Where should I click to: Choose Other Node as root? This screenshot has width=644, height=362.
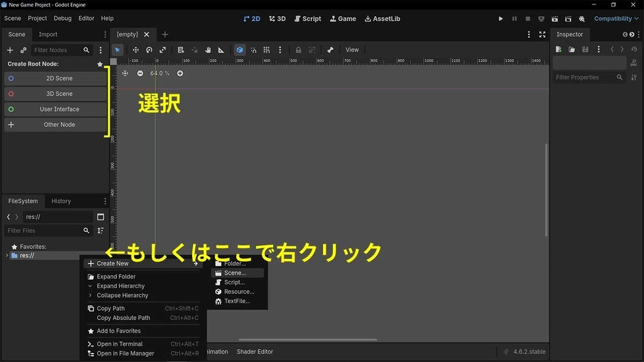click(55, 125)
